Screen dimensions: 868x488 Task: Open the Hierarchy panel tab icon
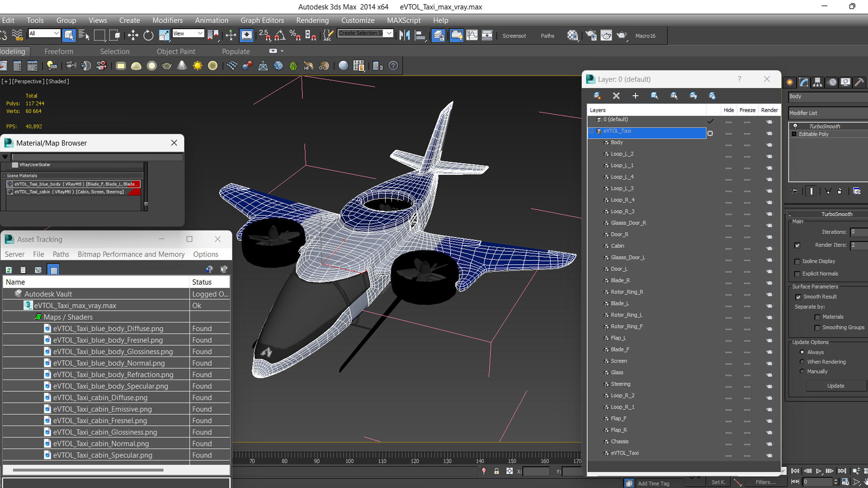point(817,82)
